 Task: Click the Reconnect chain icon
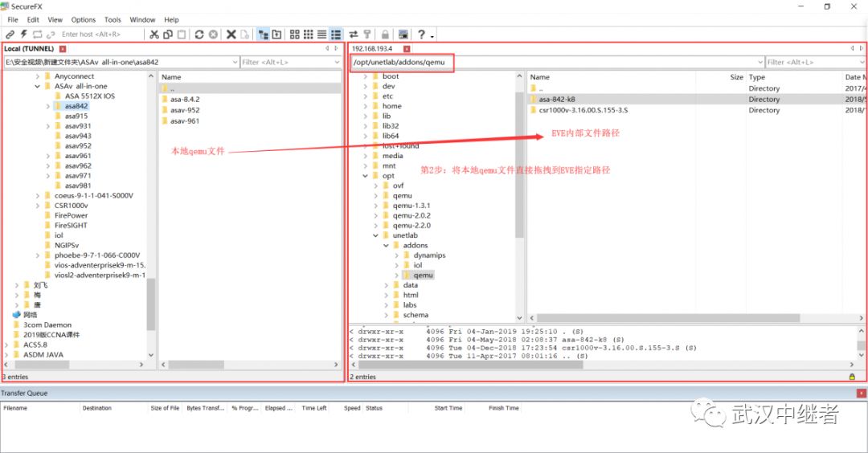51,35
